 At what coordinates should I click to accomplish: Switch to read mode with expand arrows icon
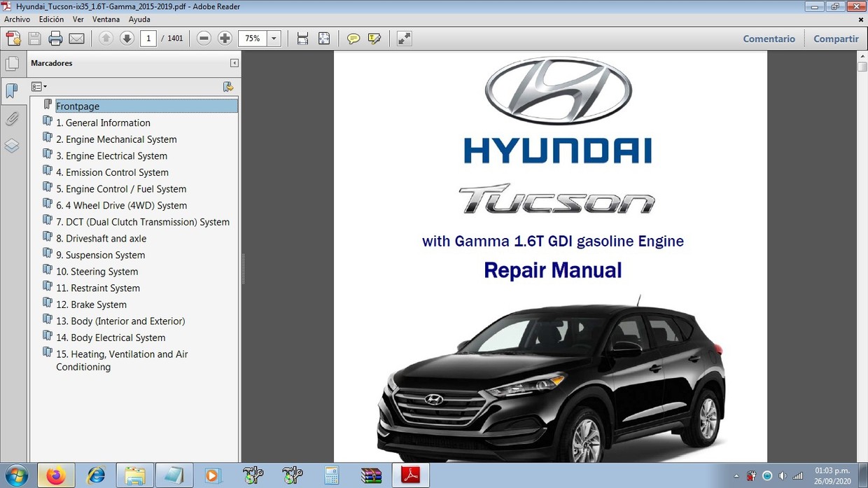click(x=404, y=39)
